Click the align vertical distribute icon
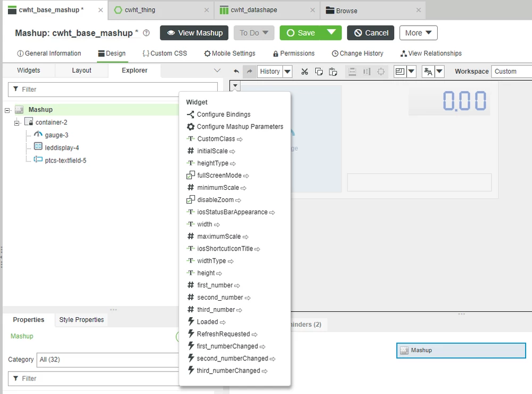 point(353,71)
